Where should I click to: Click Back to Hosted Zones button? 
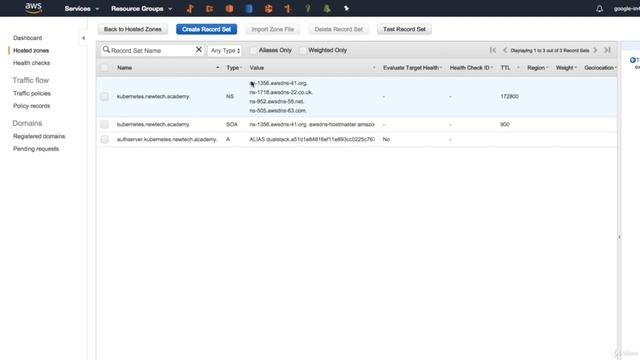133,29
